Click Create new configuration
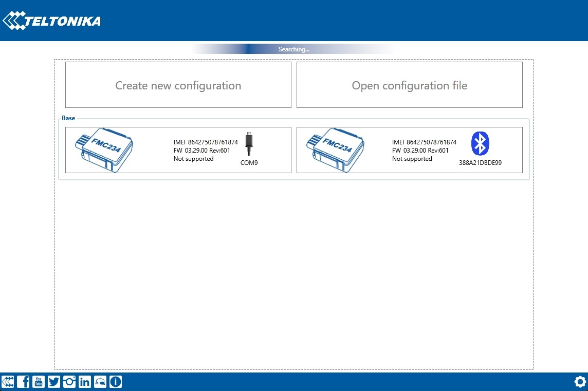588x391 pixels. (x=178, y=85)
